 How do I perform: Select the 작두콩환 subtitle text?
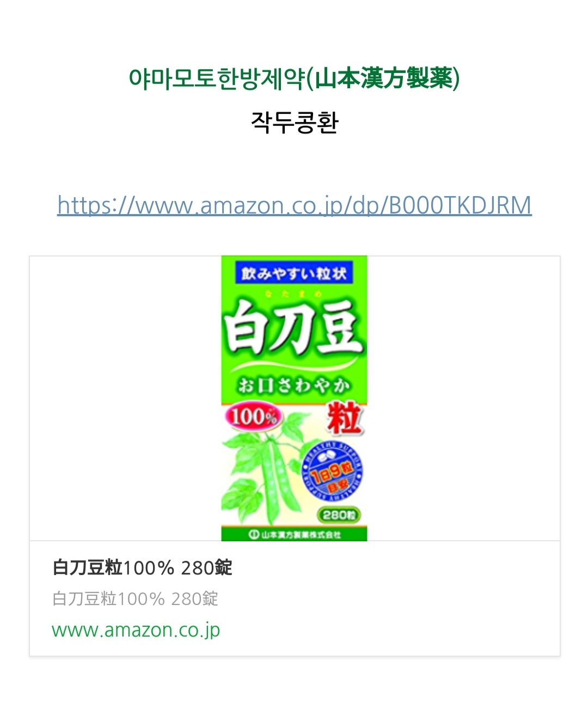point(295,123)
